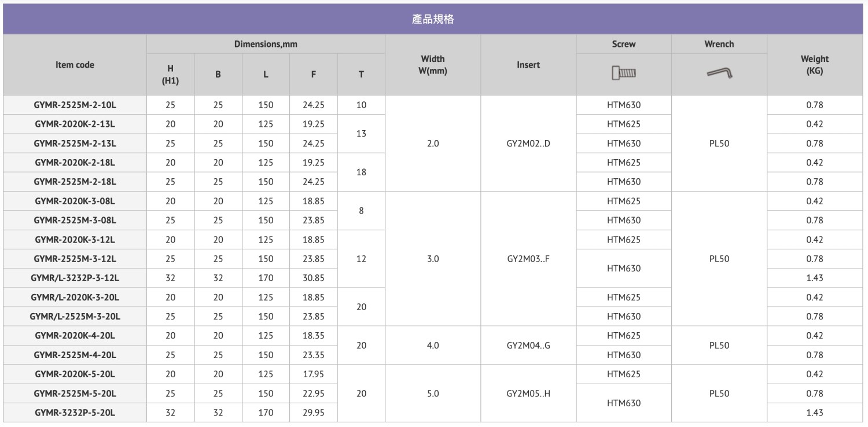Image resolution: width=868 pixels, height=427 pixels.
Task: Select item GYMR-2525M-2-18L
Action: coord(75,182)
